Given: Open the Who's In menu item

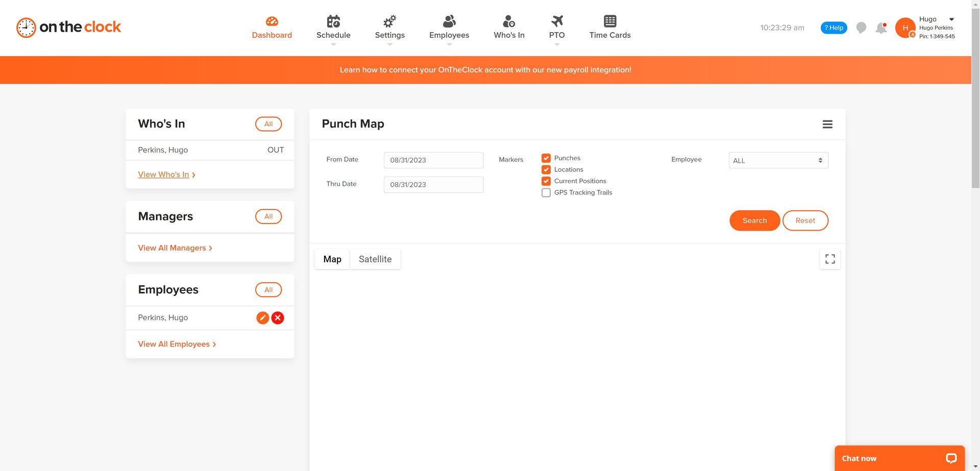Looking at the screenshot, I should point(509,35).
